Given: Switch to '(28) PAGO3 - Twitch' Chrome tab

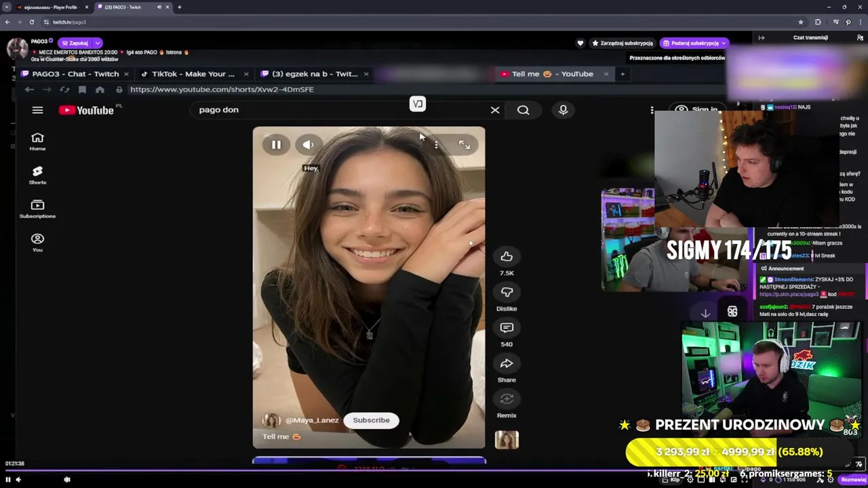Looking at the screenshot, I should (x=132, y=7).
